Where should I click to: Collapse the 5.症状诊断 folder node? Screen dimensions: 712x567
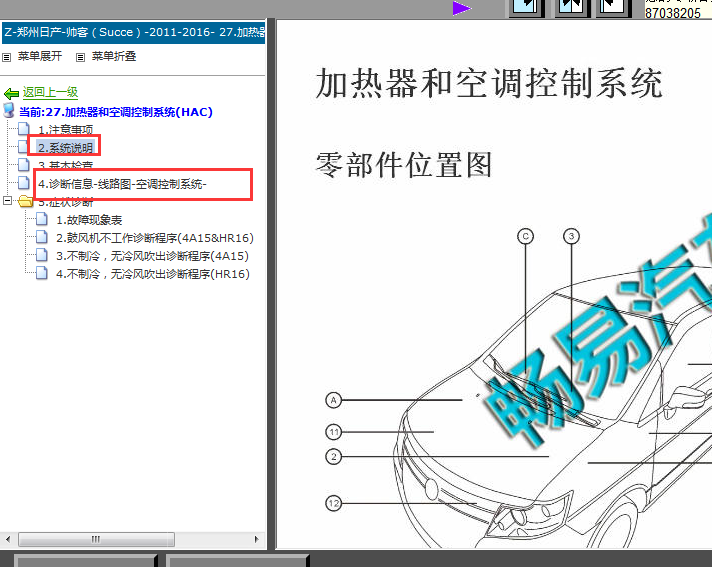tap(7, 200)
